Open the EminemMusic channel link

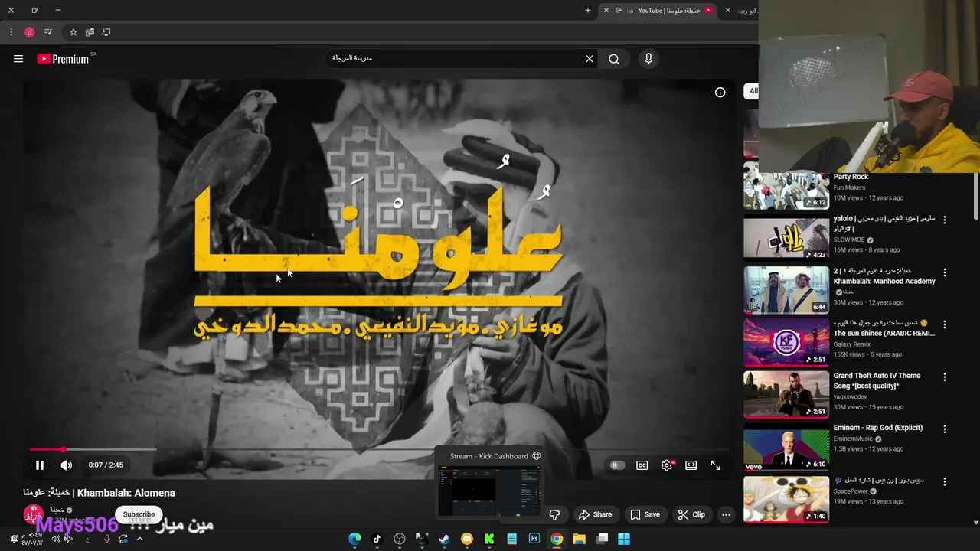pos(853,439)
